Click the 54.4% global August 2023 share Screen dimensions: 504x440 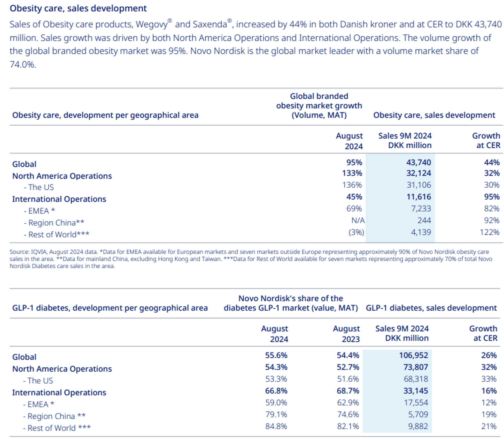click(x=348, y=355)
